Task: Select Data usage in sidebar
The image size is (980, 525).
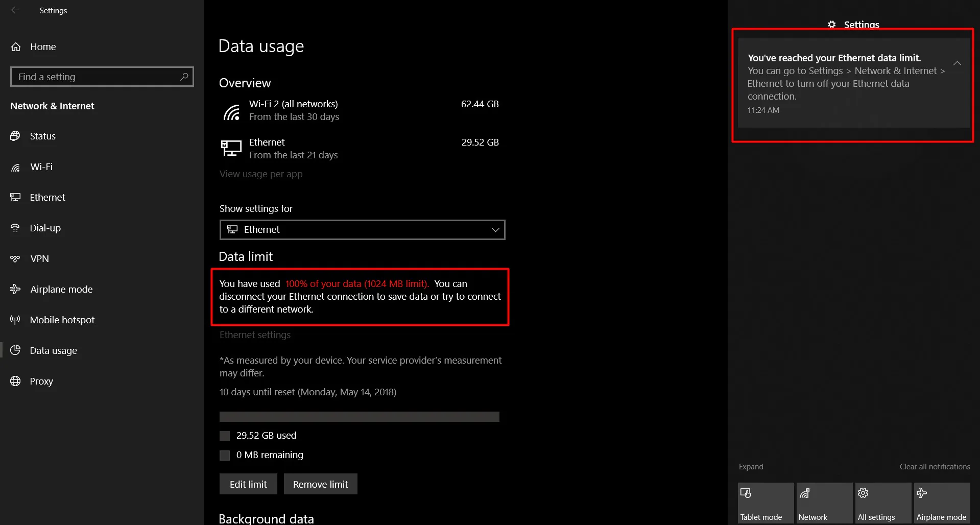Action: tap(102, 350)
